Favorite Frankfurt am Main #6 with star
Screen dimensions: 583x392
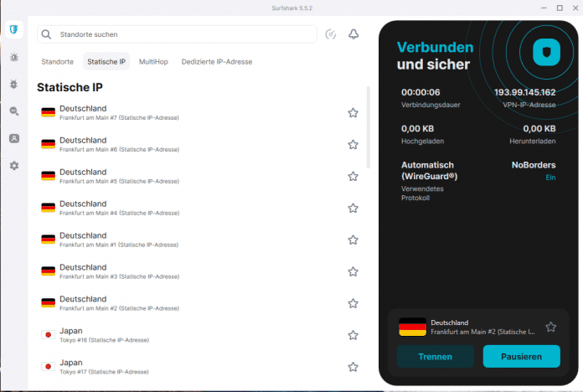click(x=353, y=144)
